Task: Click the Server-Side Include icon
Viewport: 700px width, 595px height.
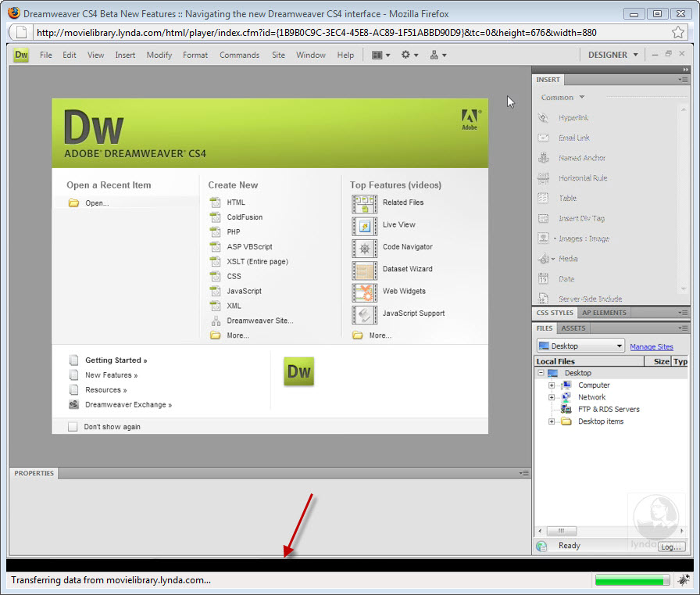Action: (x=543, y=299)
